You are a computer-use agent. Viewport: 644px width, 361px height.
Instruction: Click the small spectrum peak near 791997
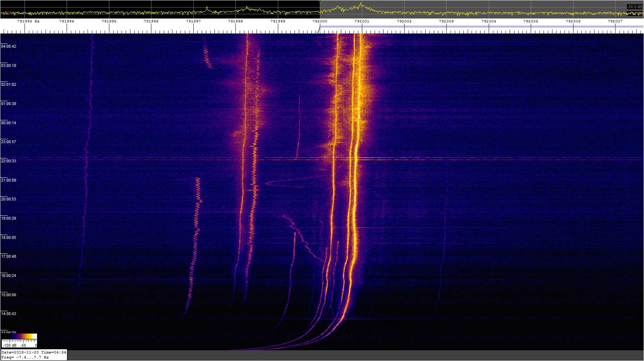point(207,8)
